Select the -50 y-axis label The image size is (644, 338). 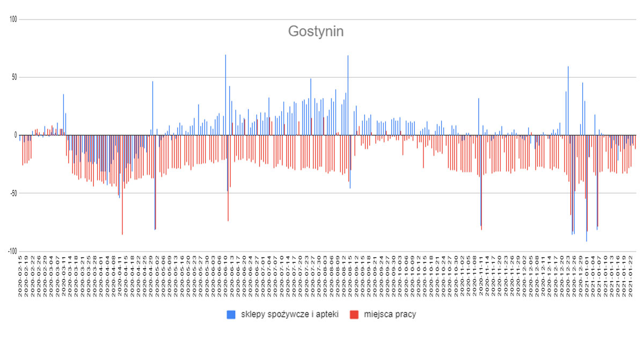click(13, 193)
